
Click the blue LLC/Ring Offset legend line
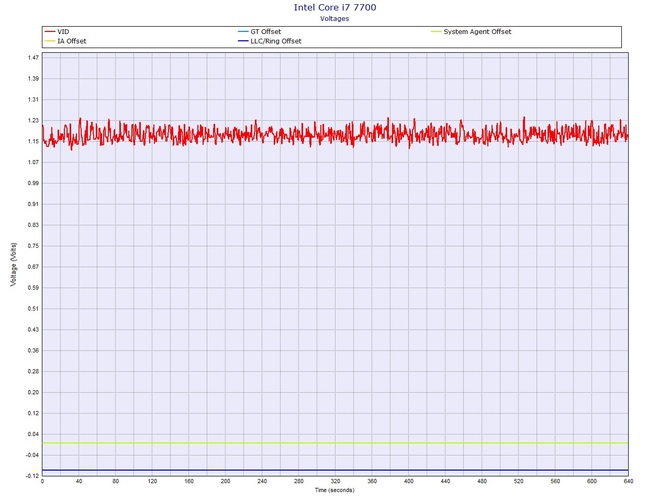[x=243, y=41]
